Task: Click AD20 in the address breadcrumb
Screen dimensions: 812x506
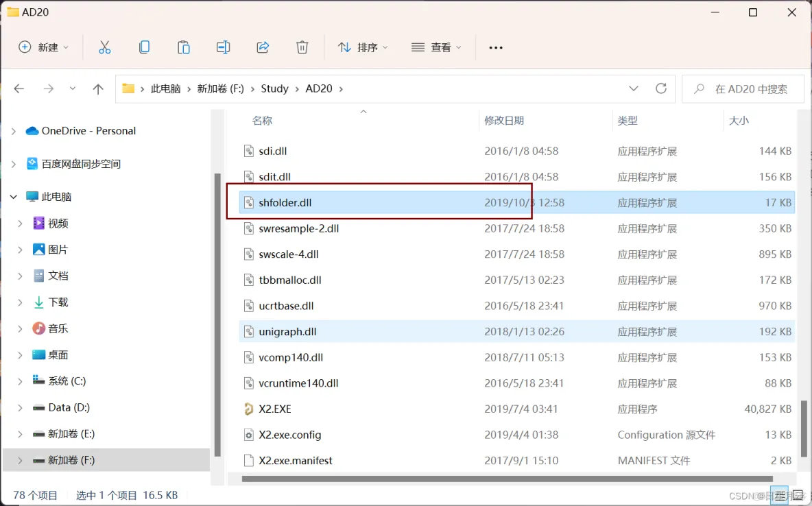Action: pos(318,88)
